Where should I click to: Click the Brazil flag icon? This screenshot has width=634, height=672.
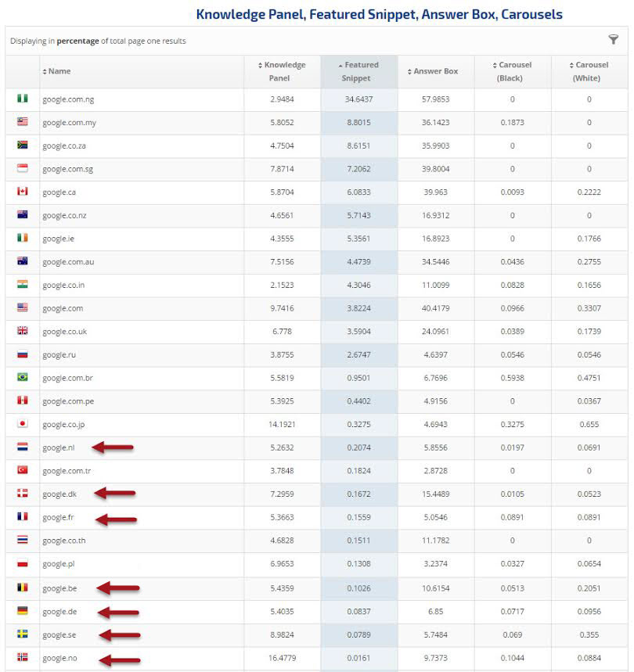(x=23, y=377)
